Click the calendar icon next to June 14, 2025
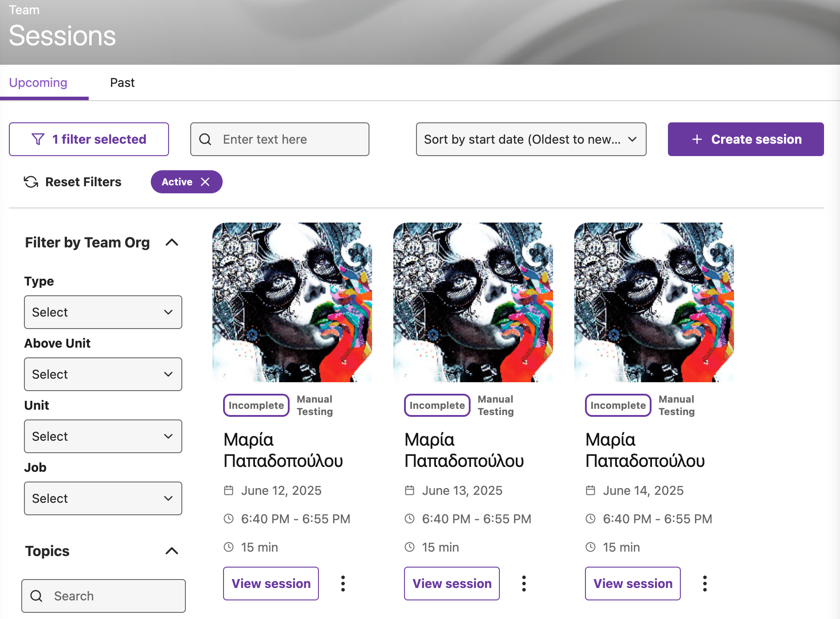The height and width of the screenshot is (619, 840). point(591,490)
